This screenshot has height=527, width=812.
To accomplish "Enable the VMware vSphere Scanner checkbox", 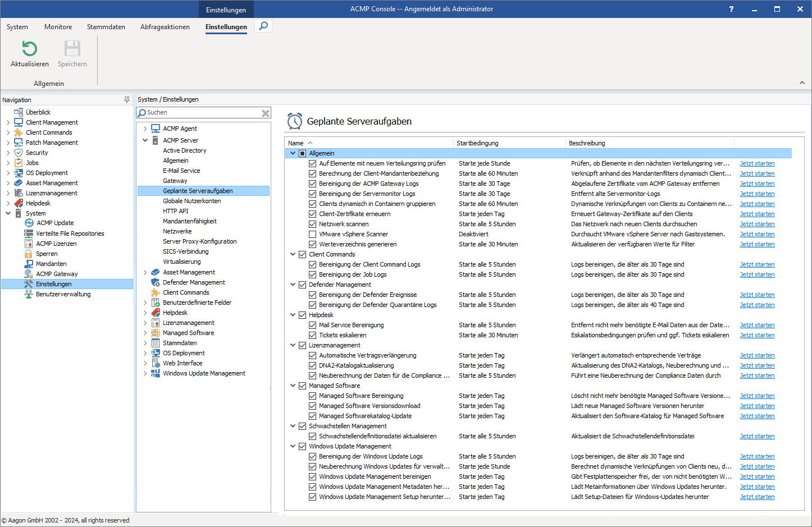I will click(312, 234).
